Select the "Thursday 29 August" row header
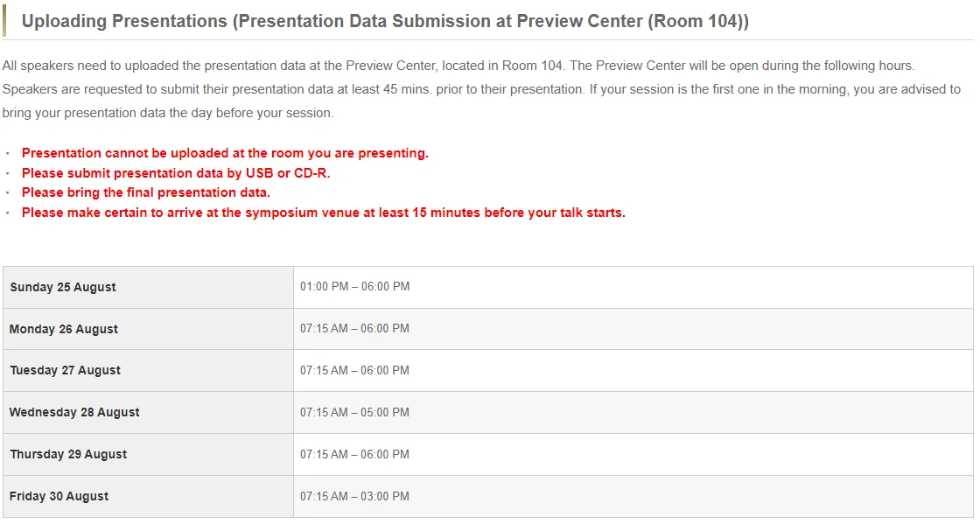The height and width of the screenshot is (524, 980). click(x=68, y=454)
